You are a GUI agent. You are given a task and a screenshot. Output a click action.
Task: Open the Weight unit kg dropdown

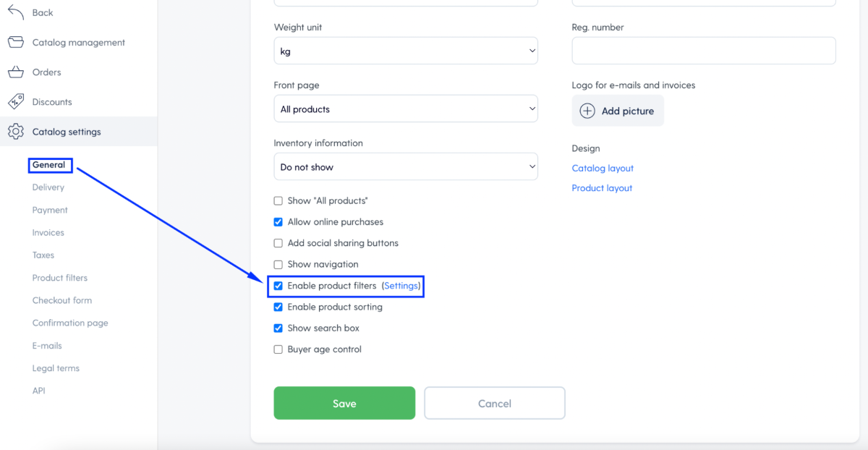(406, 51)
